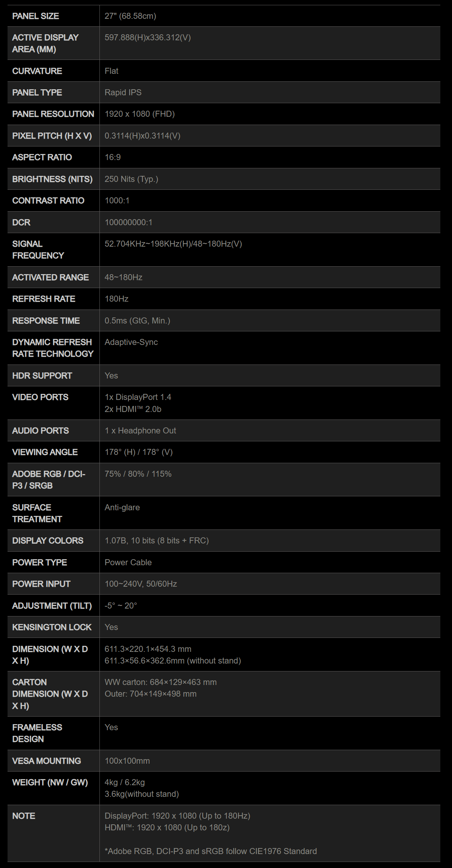
Task: Click the WEIGHT (NW / GW) label
Action: [50, 783]
